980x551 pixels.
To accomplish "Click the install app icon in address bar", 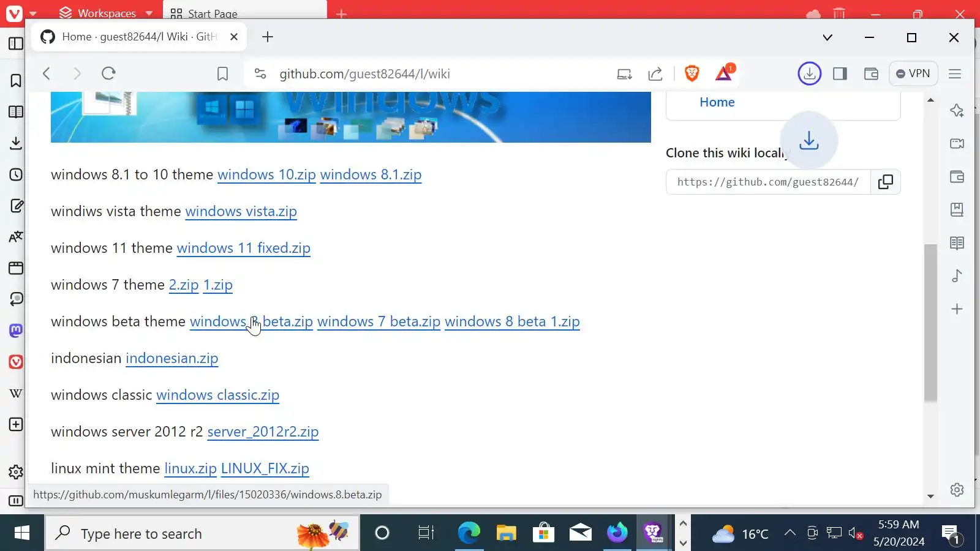I will pos(624,74).
